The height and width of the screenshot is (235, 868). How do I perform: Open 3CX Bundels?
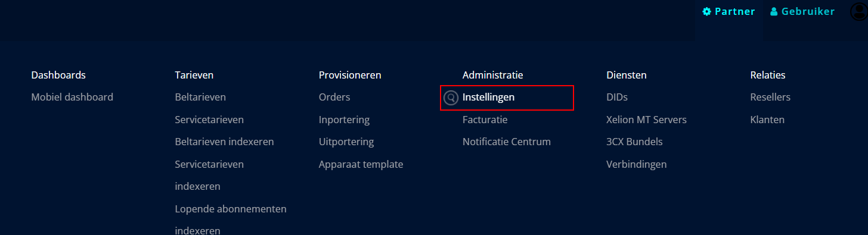[634, 142]
